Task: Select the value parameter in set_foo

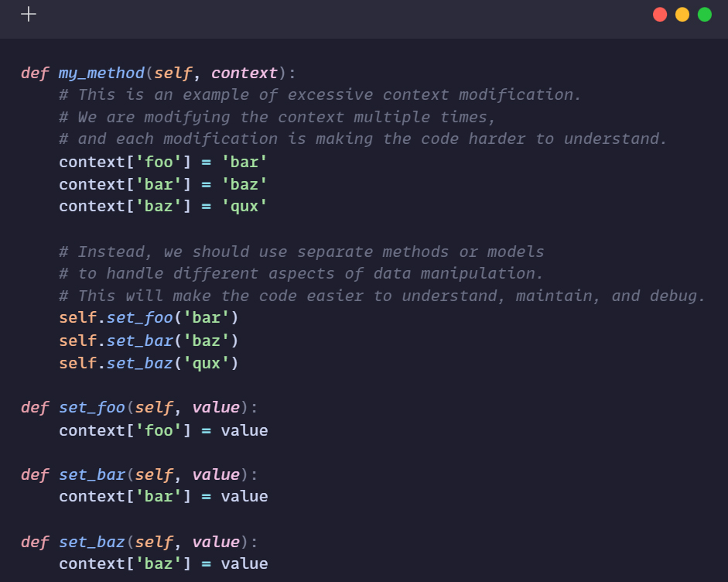Action: point(217,407)
